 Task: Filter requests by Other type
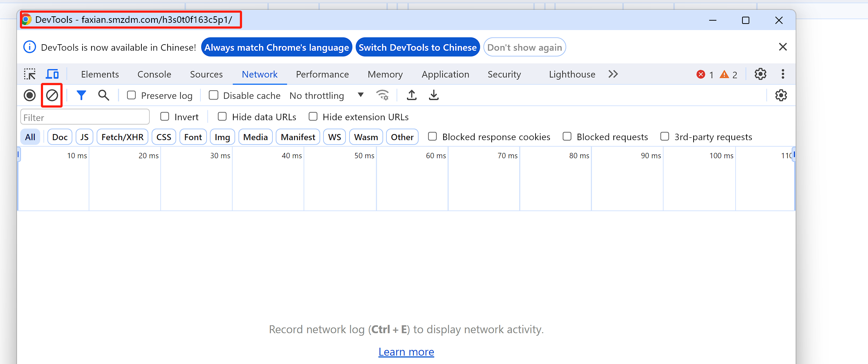coord(402,137)
